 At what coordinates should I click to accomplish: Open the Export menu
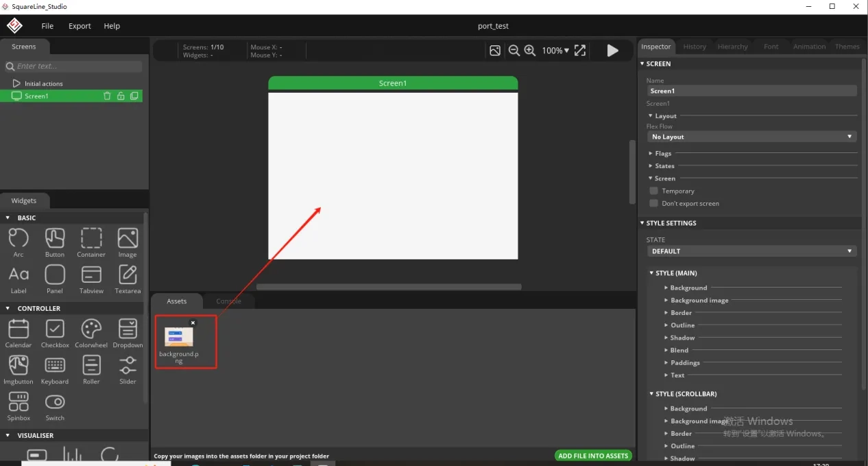[x=80, y=26]
